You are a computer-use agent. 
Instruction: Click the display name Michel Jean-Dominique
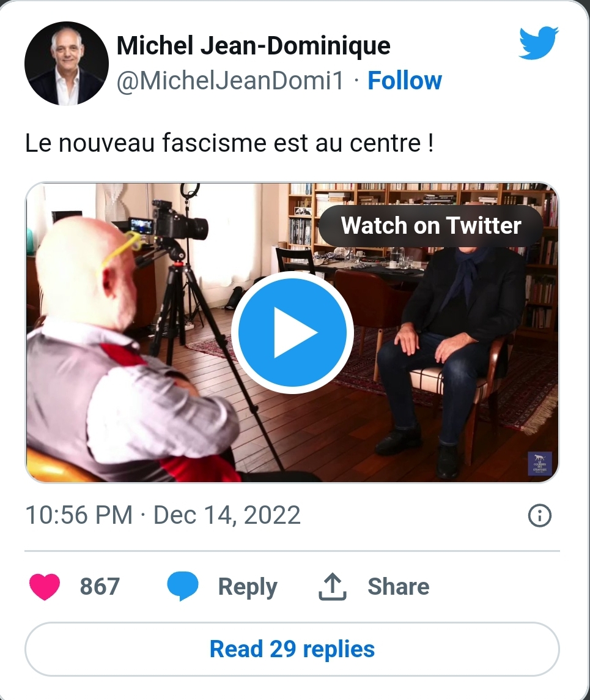coord(253,46)
